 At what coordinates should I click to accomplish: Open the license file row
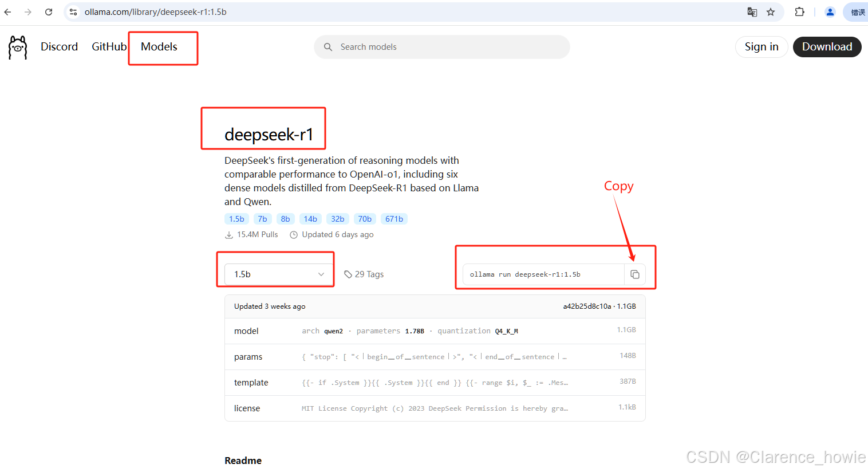click(x=435, y=408)
